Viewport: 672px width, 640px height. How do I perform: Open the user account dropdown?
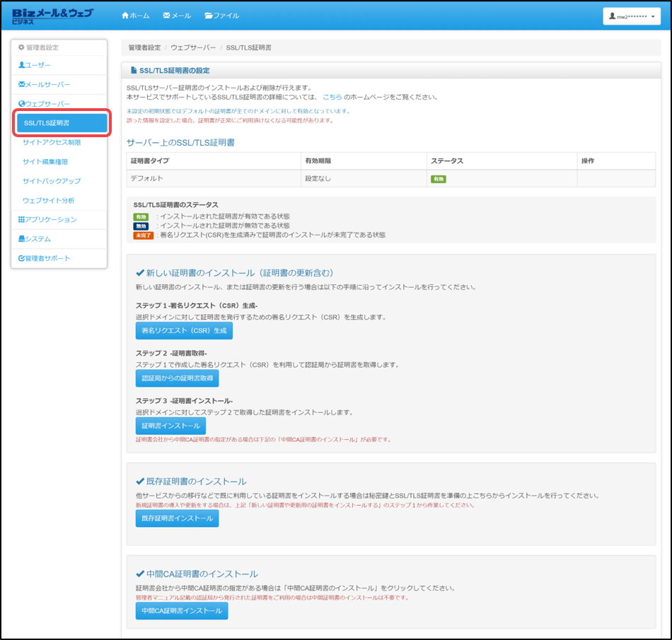(632, 16)
